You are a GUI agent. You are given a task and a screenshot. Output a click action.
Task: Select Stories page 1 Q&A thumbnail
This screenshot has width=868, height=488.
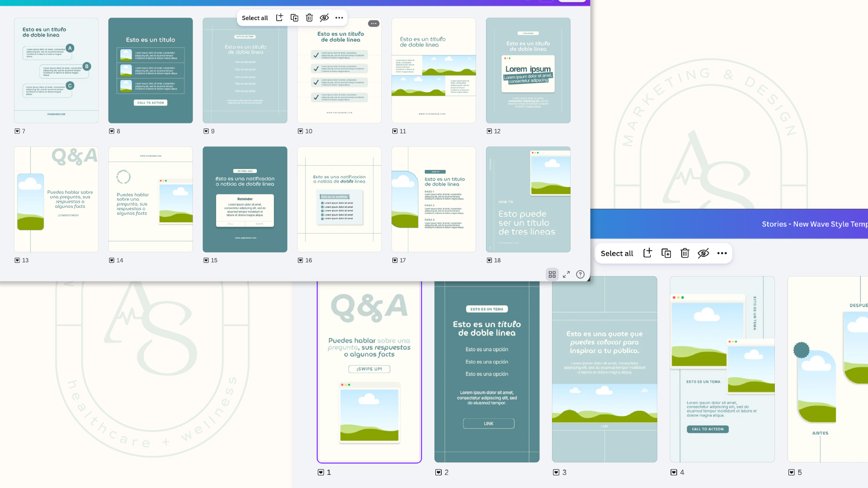[x=369, y=371]
